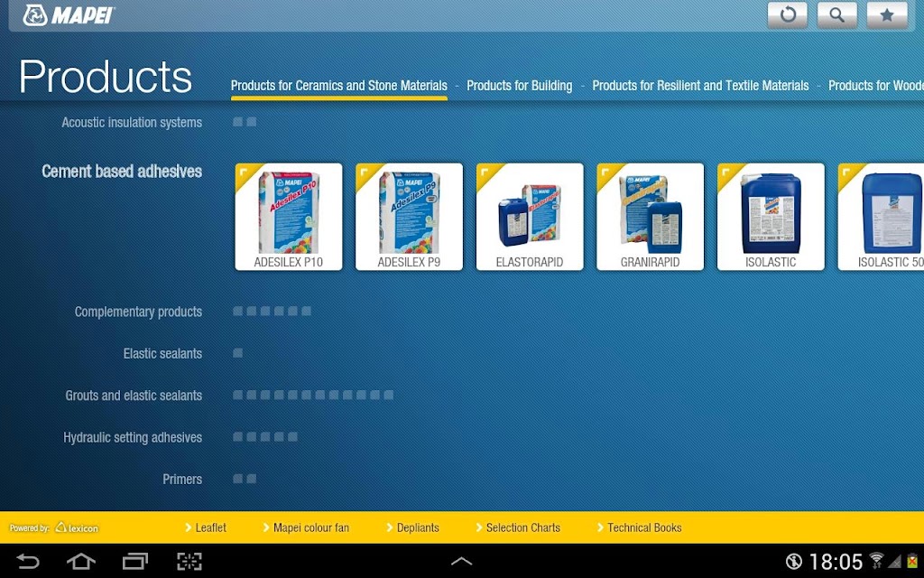Open the ELASTORAPID product card
The height and width of the screenshot is (578, 924).
pyautogui.click(x=530, y=217)
